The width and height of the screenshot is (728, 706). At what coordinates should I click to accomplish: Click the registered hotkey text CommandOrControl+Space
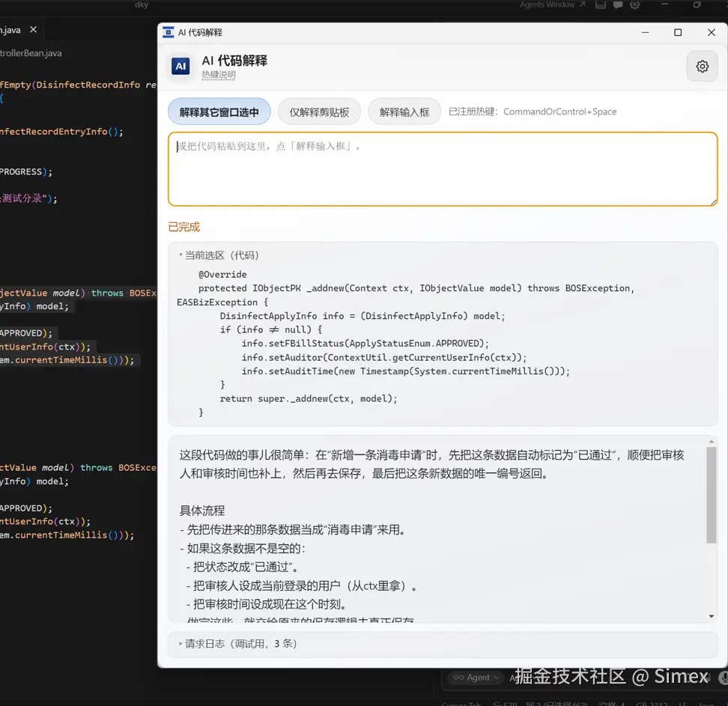pos(560,112)
